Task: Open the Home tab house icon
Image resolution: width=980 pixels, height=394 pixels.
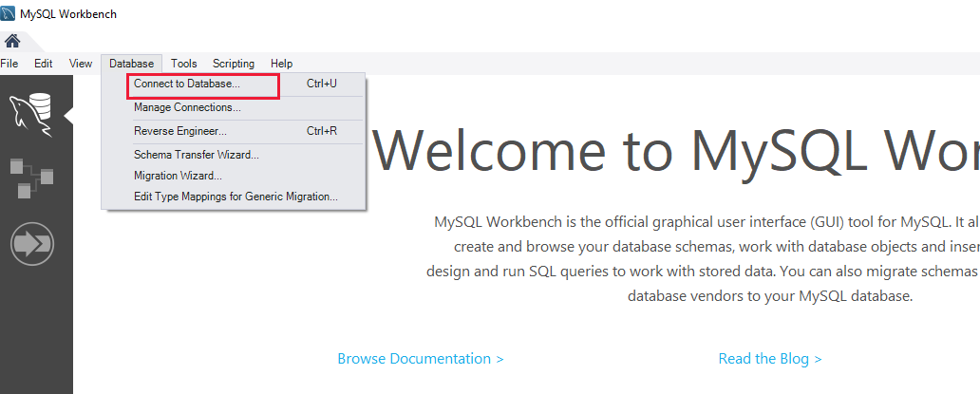Action: [x=12, y=41]
